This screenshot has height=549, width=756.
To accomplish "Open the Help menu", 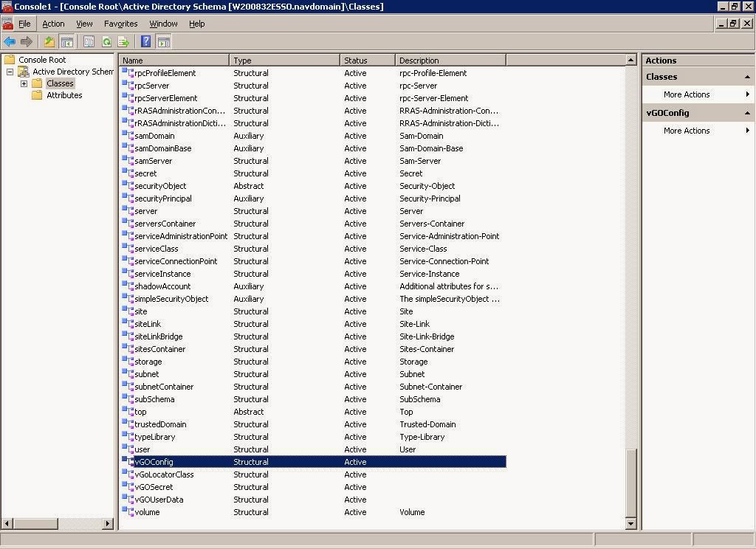I will 196,24.
